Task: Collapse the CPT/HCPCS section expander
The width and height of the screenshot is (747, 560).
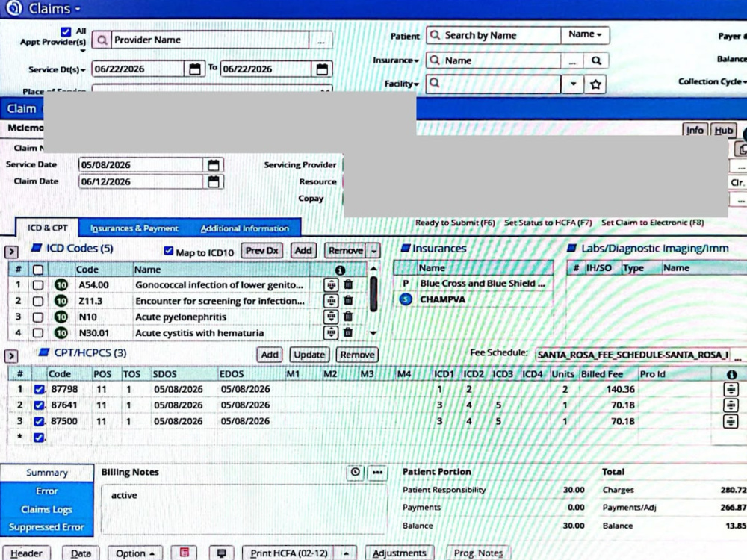Action: [x=11, y=355]
